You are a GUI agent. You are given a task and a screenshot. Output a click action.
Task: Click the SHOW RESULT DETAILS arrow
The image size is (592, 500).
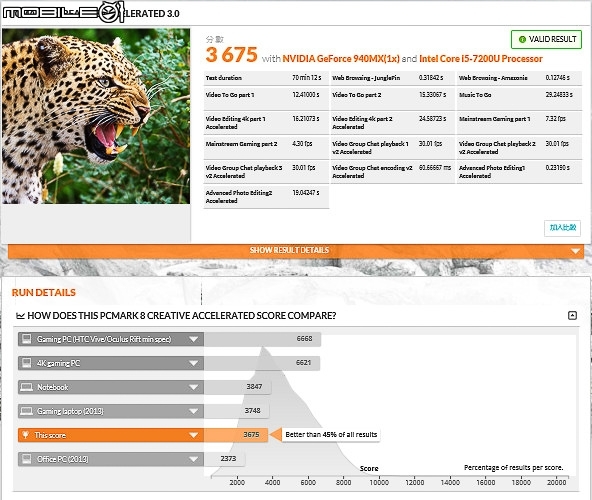[x=575, y=251]
